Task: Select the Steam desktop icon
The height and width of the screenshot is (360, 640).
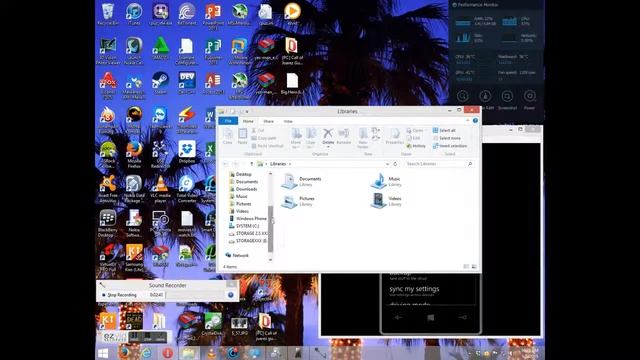Action: [160, 83]
